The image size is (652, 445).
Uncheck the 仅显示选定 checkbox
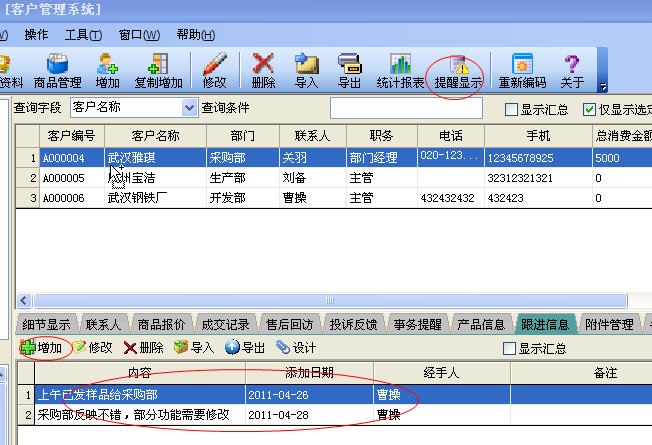pyautogui.click(x=589, y=110)
